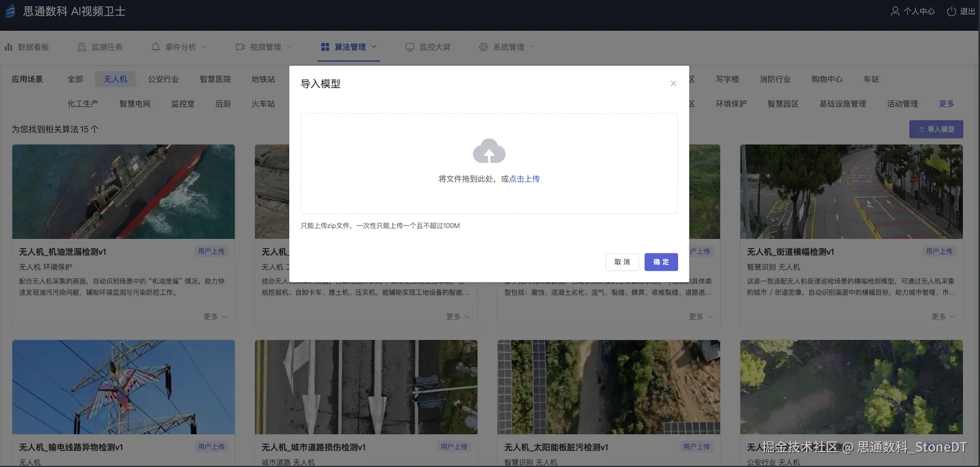Select the 购物中心 scene filter

point(827,79)
